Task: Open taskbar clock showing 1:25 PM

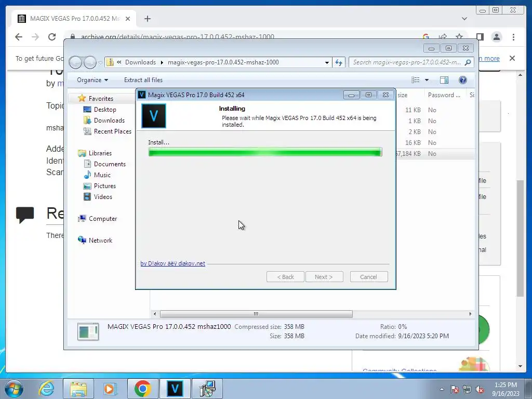Action: click(x=506, y=389)
